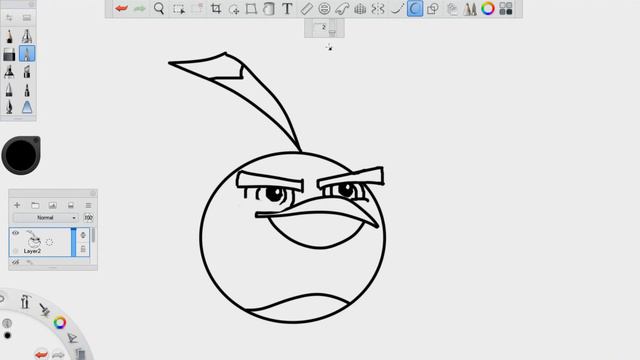Image resolution: width=640 pixels, height=360 pixels.
Task: Open the Layer editor toggle in toolbar
Action: tap(452, 9)
